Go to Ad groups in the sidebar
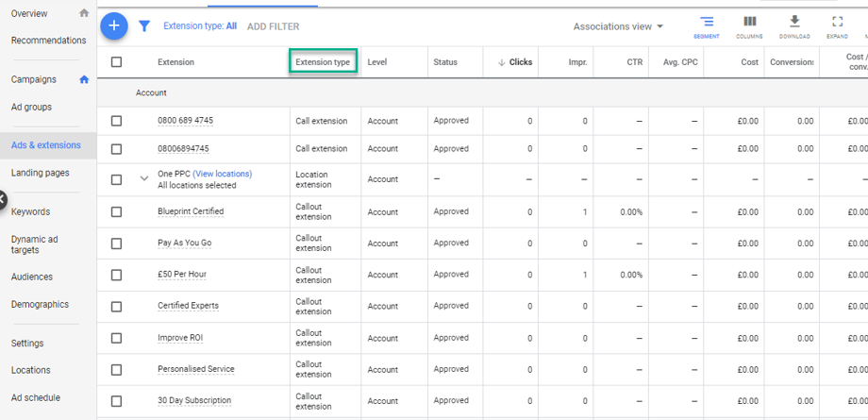The image size is (868, 420). click(31, 107)
